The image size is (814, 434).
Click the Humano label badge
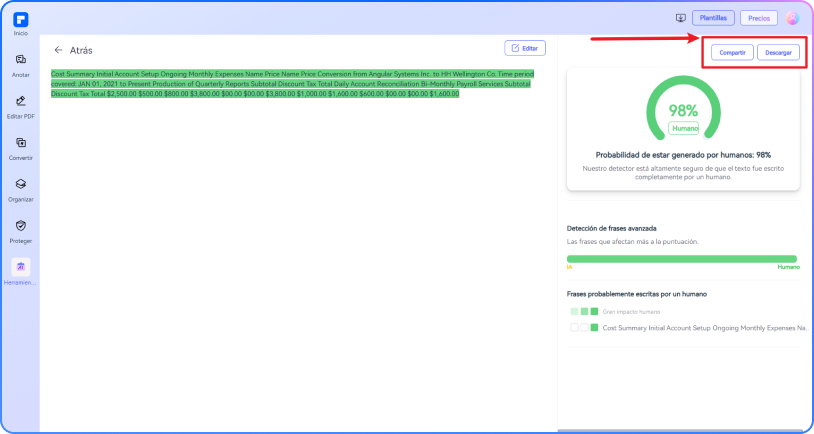684,128
